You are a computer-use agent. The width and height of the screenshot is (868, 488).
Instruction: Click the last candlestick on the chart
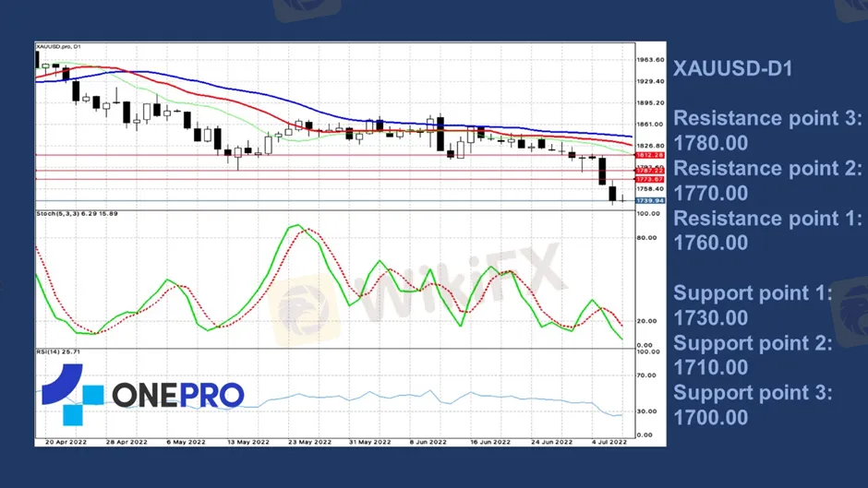(x=622, y=198)
